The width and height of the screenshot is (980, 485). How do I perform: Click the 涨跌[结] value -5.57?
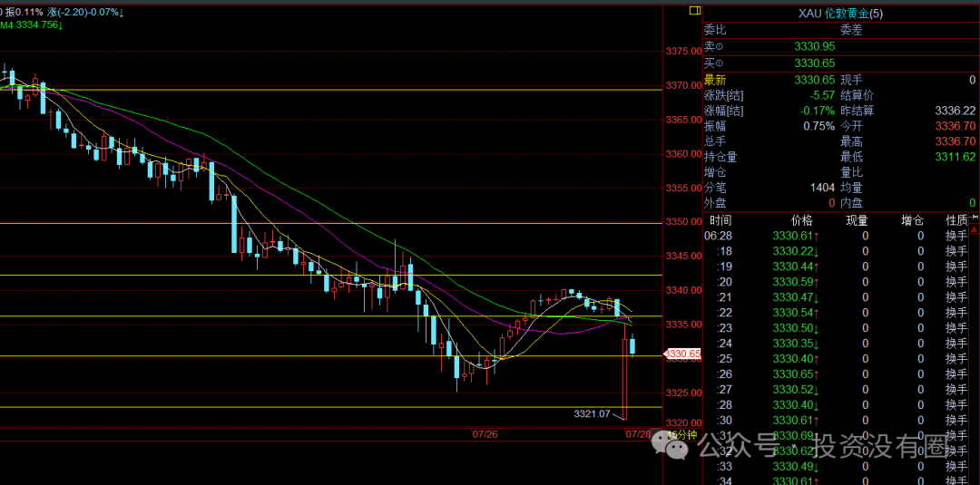[822, 95]
